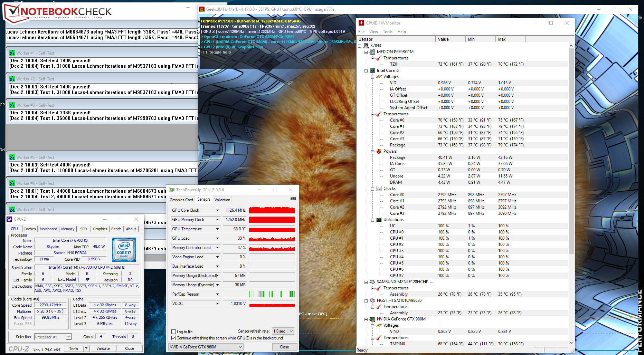Click the Utilizations icon in HWMonitor tree
The image size is (644, 355).
379,220
